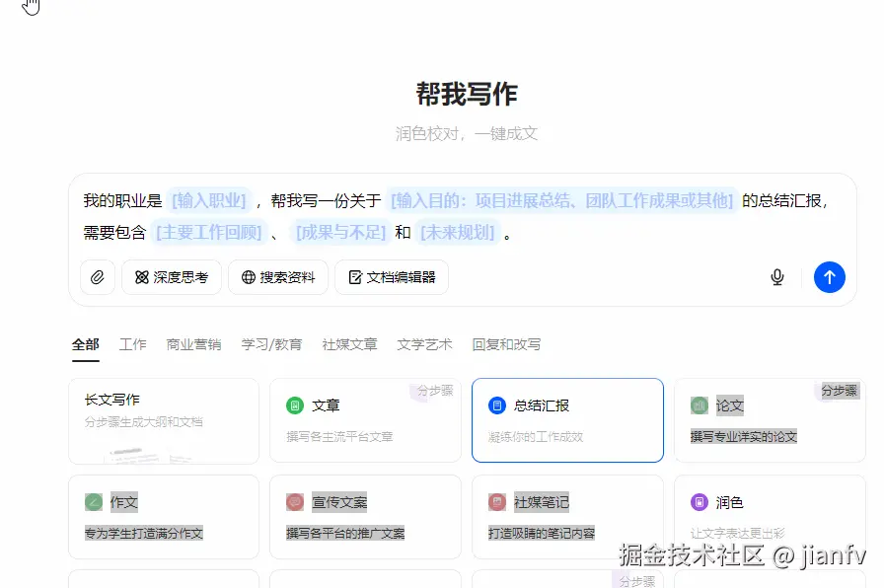Click the green 文章 card icon

295,405
